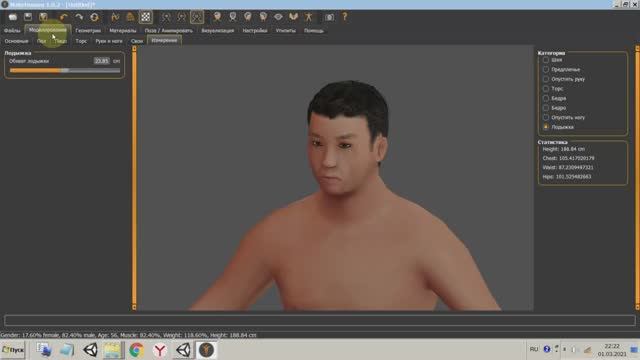Reset camera with the full-figure icon

(x=309, y=17)
